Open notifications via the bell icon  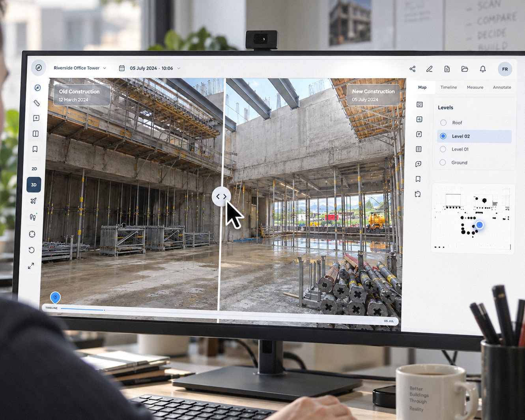pos(483,69)
